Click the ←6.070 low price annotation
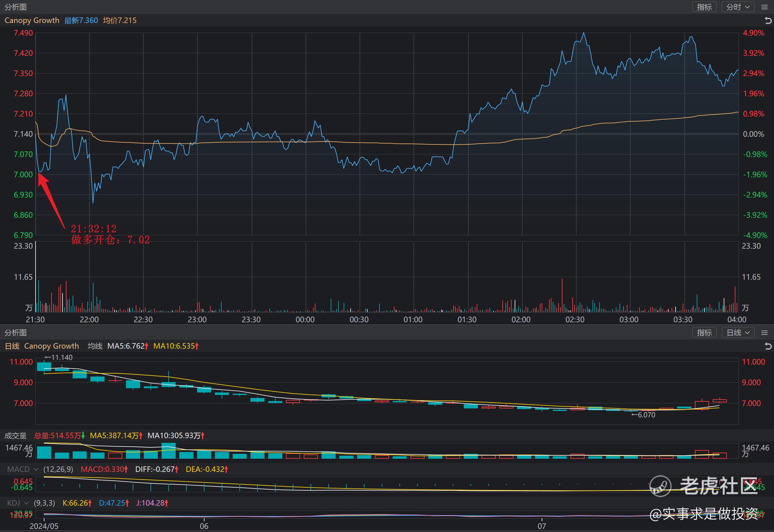Screen dimensions: 774x532 643,415
